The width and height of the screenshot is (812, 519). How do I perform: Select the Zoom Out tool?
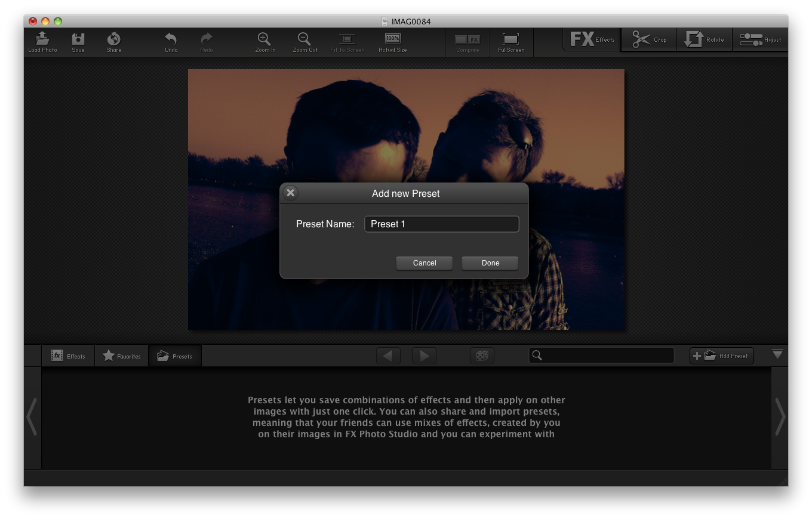[x=304, y=41]
